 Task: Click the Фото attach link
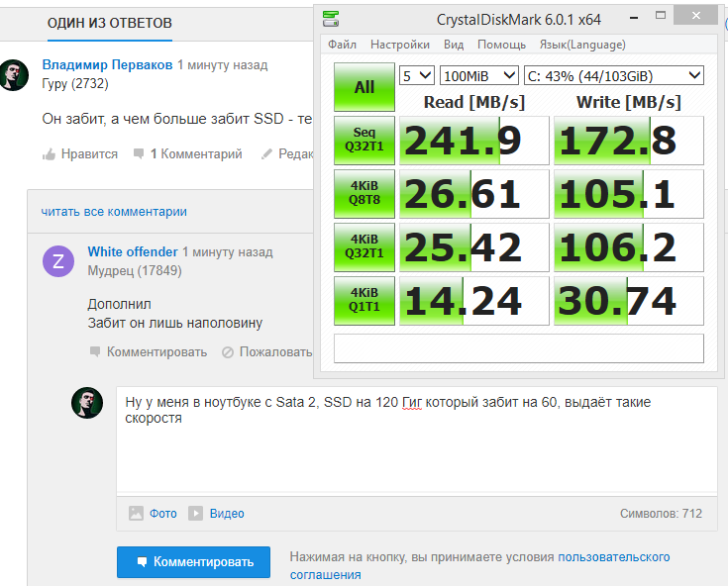[x=163, y=514]
